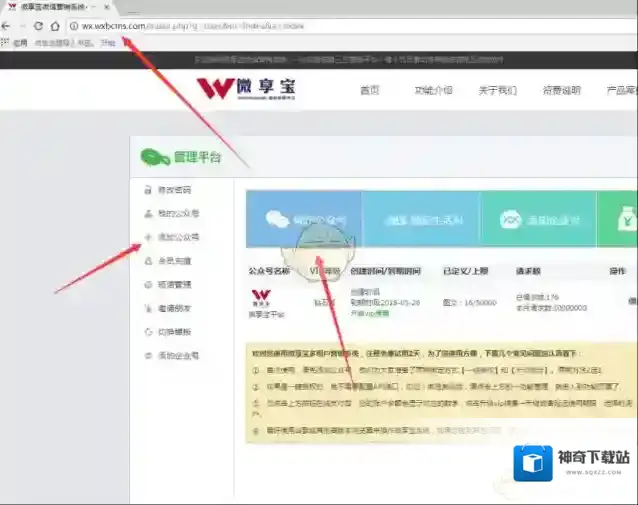Open 资费说明 in the top navigation
Viewport: 638px width, 505px height.
561,90
